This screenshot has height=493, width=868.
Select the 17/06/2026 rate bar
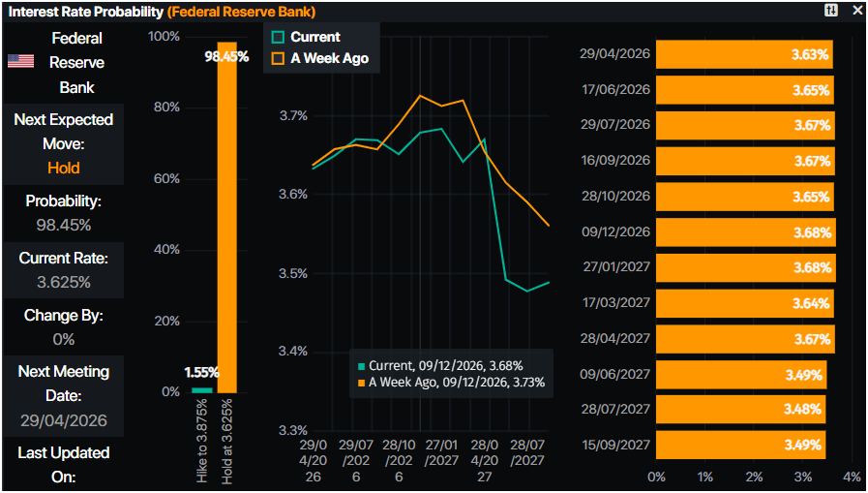[744, 90]
